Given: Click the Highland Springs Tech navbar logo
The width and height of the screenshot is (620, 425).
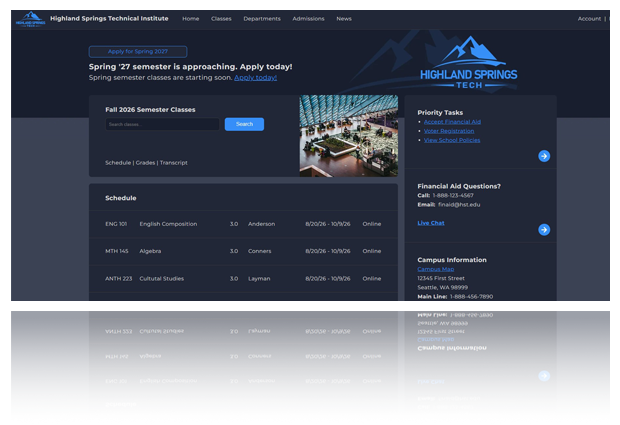Looking at the screenshot, I should (30, 19).
